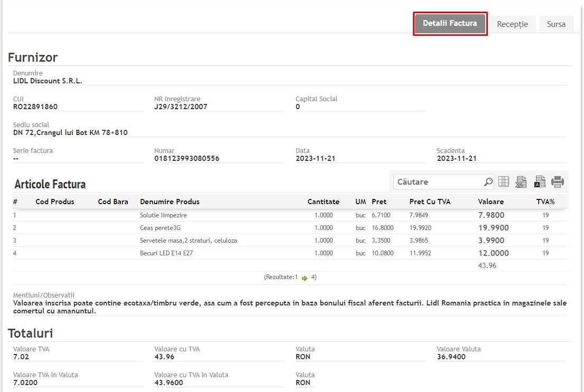The height and width of the screenshot is (392, 584).
Task: Open the Sursa tab
Action: (x=556, y=24)
